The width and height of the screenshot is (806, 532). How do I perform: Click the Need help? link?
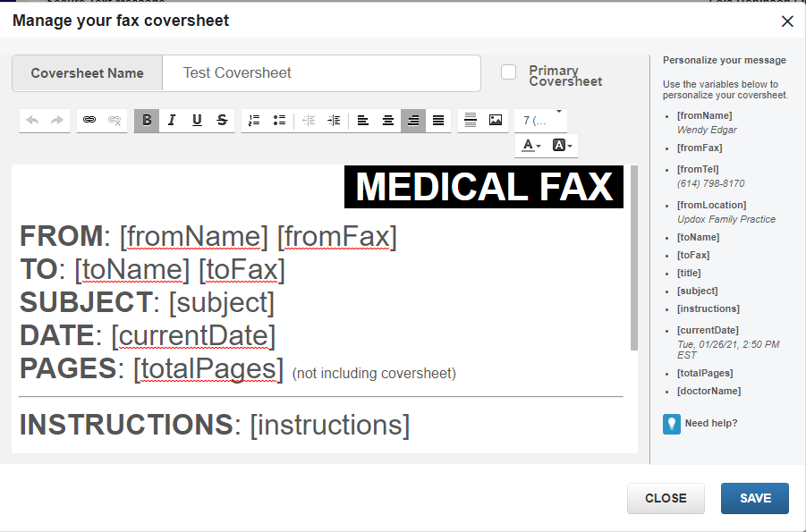coord(711,423)
